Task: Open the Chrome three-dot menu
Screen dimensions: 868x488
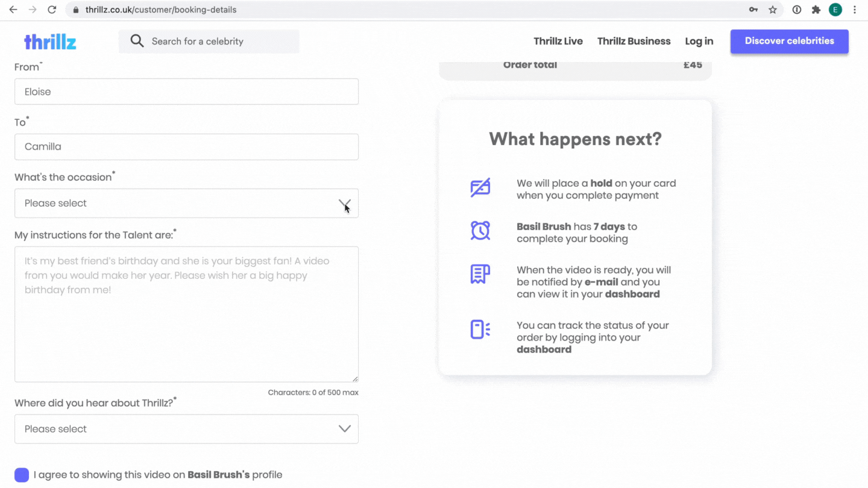Action: pos(855,10)
